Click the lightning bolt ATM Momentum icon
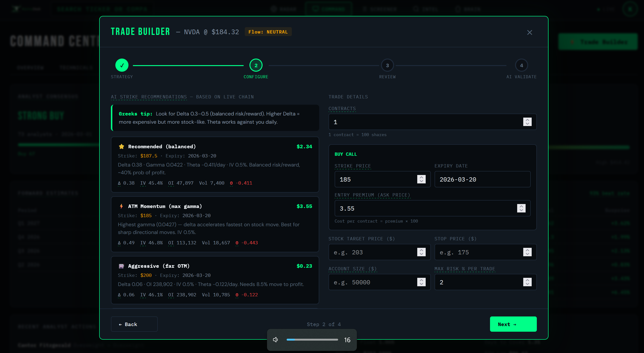This screenshot has height=353, width=644. tap(121, 206)
